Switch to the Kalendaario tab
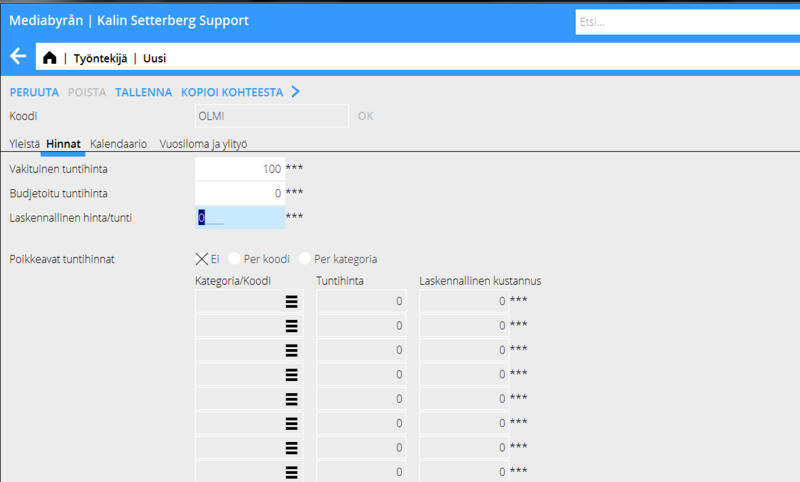This screenshot has height=482, width=800. coord(118,144)
